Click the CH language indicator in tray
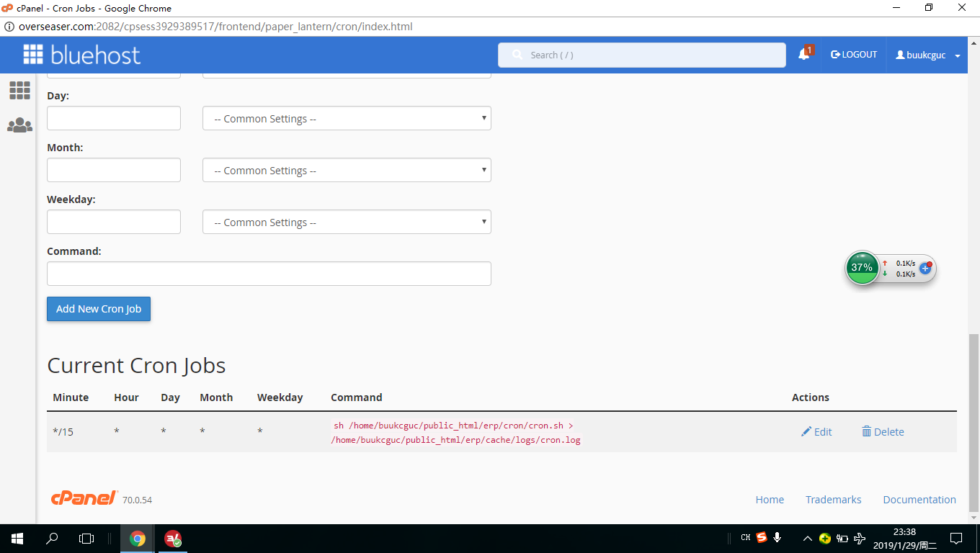 (746, 538)
